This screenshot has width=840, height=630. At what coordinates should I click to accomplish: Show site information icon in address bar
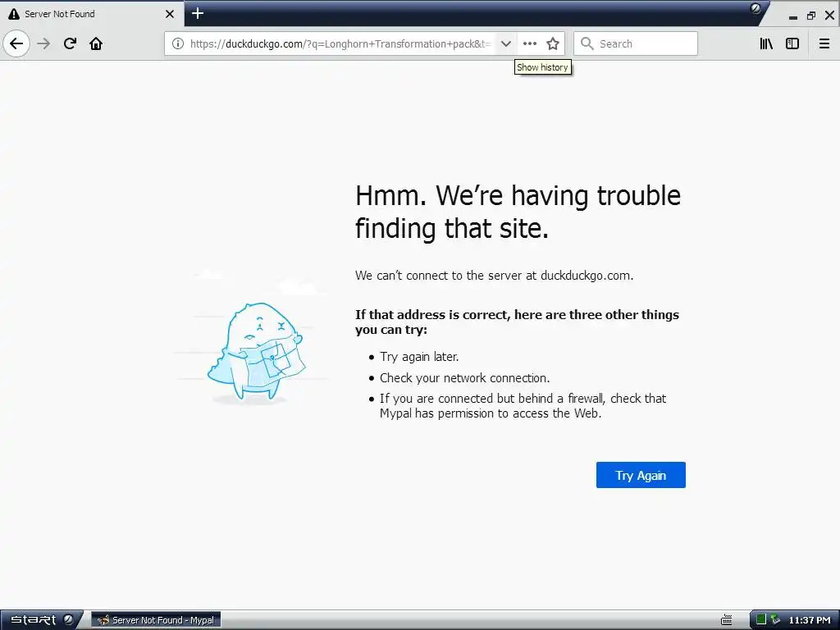178,43
